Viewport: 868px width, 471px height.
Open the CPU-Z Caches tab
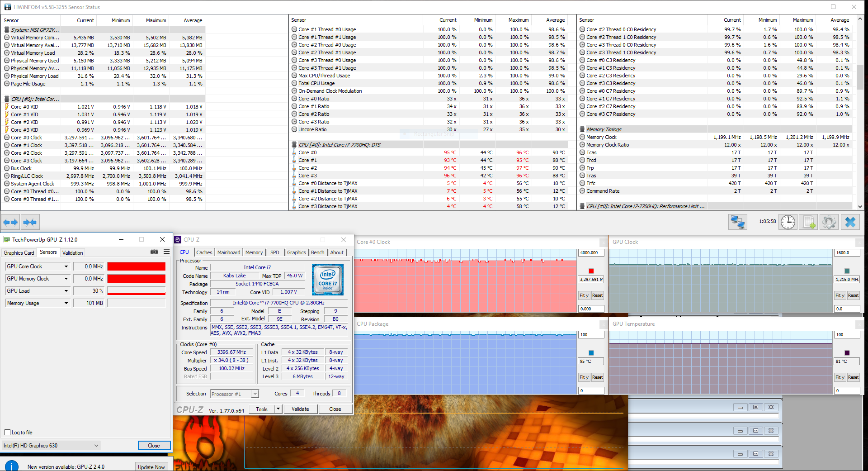click(x=204, y=252)
